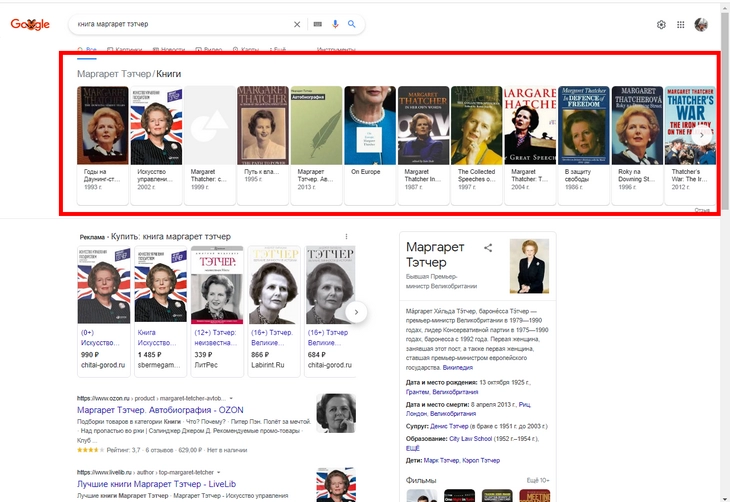Start voice search with the microphone icon
Screen dimensions: 730x502
335,24
